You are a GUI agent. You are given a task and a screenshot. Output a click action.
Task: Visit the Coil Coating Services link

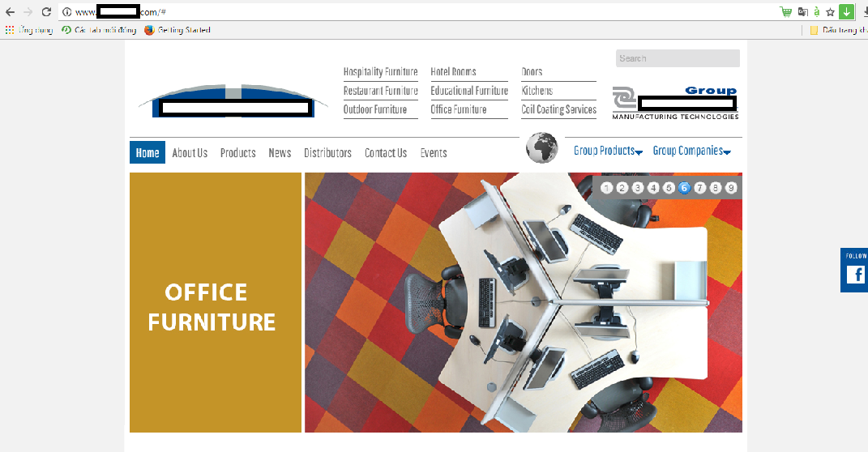[x=558, y=109]
